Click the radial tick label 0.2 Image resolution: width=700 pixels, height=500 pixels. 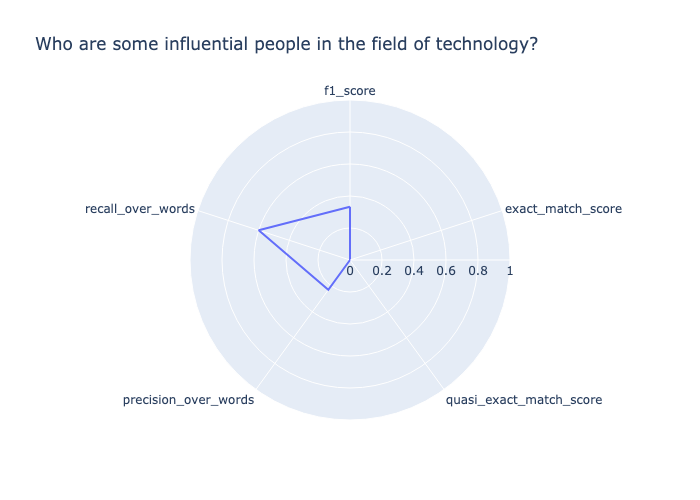click(x=382, y=271)
